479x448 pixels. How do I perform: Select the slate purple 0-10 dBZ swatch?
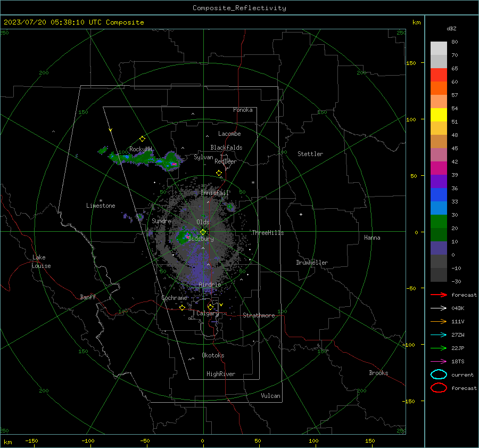(x=439, y=248)
